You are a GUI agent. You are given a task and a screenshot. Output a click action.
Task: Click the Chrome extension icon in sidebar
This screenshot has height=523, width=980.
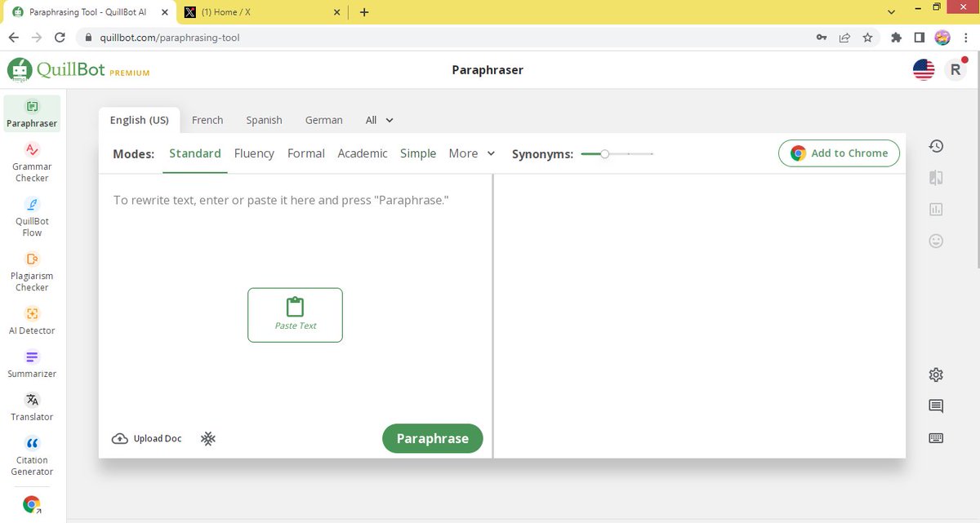[32, 504]
